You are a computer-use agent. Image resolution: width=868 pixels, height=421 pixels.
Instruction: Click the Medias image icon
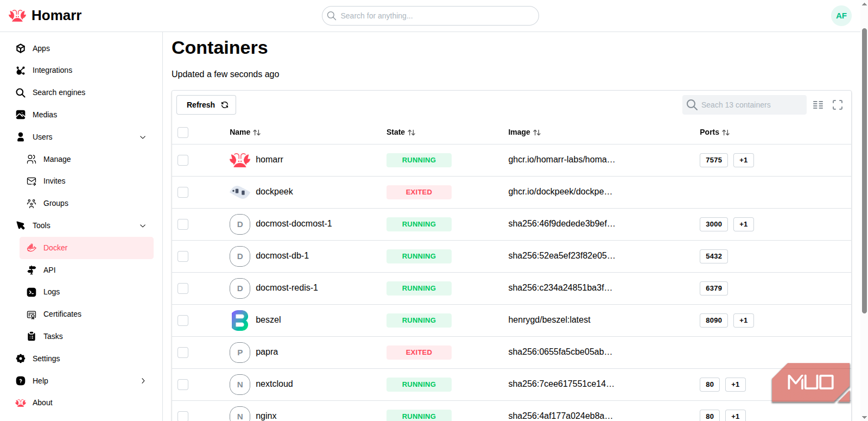tap(21, 115)
